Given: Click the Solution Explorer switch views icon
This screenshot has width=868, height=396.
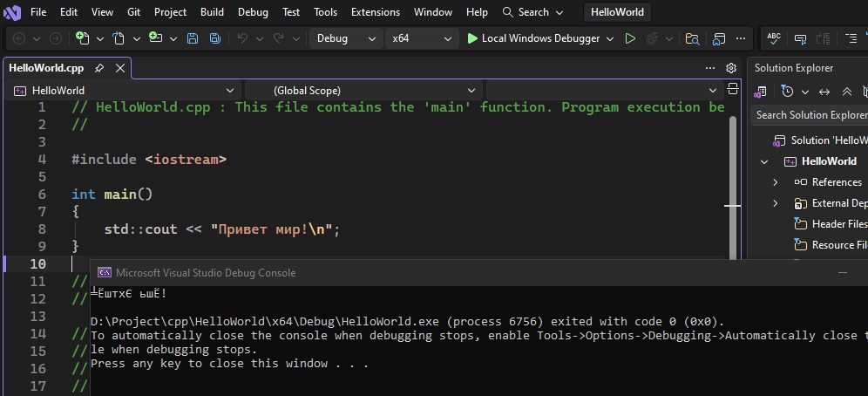Looking at the screenshot, I should [761, 92].
